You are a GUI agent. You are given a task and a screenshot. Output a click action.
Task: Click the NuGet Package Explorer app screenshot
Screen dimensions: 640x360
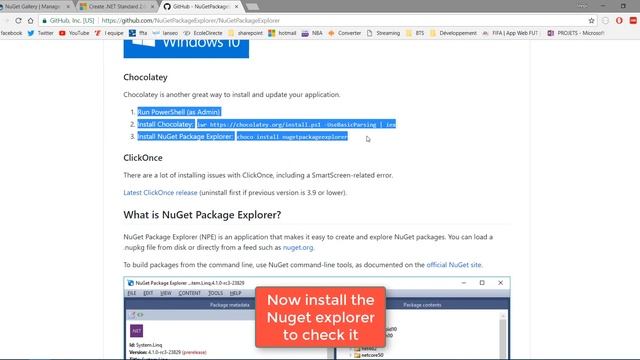tap(317, 318)
